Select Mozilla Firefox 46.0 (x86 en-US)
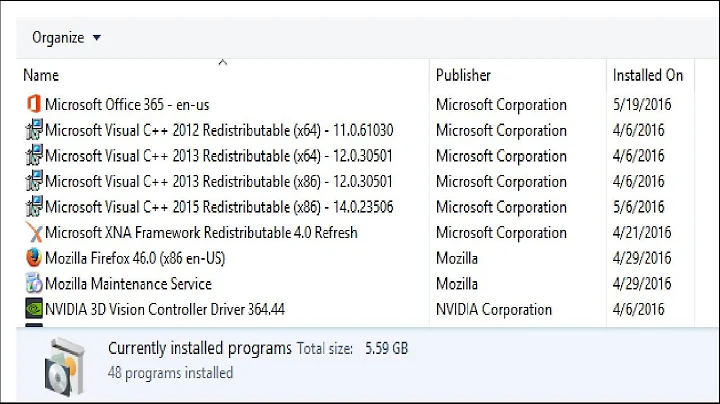This screenshot has width=720, height=404. 135,258
